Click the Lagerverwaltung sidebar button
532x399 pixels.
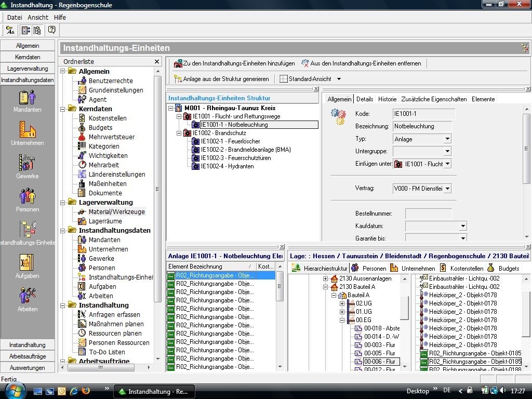(x=28, y=69)
